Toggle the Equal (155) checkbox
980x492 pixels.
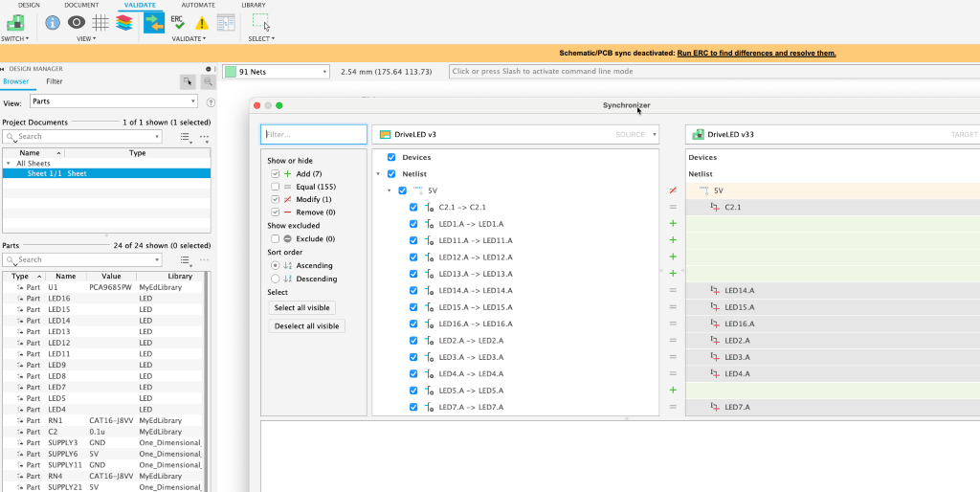(276, 187)
